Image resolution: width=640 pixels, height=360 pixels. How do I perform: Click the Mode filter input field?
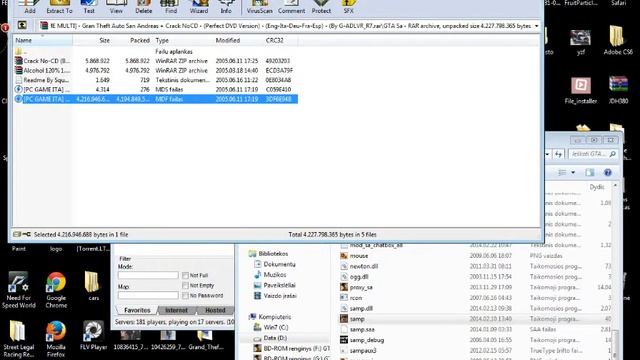point(148,275)
